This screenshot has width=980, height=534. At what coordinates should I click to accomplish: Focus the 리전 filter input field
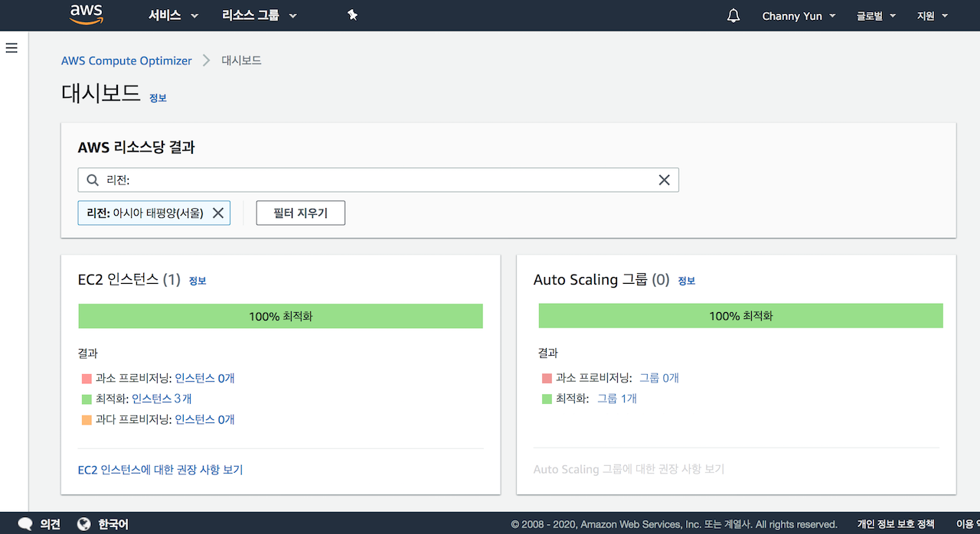click(x=378, y=180)
